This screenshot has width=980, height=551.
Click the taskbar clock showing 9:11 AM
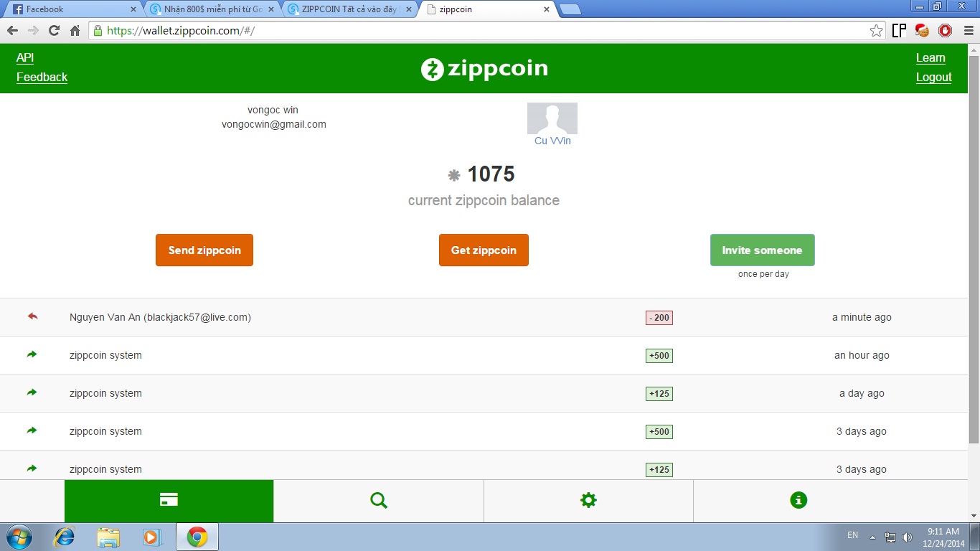943,537
